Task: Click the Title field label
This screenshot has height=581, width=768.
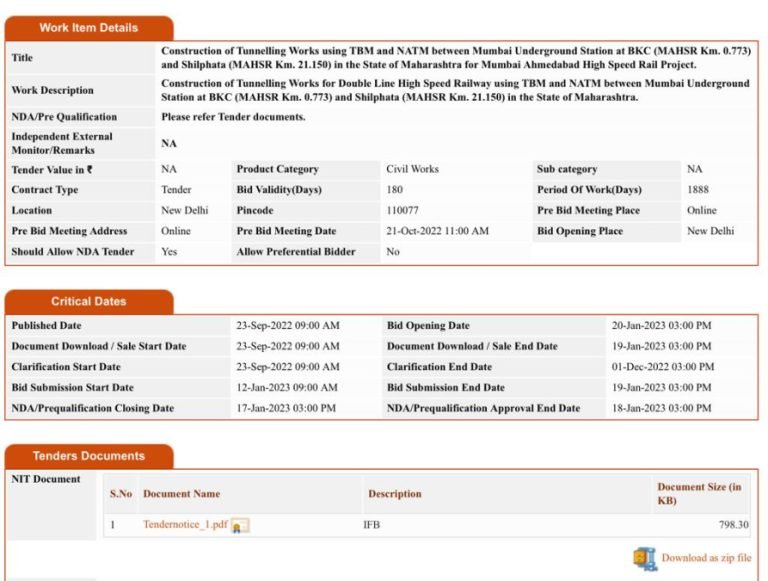Action: (x=22, y=57)
